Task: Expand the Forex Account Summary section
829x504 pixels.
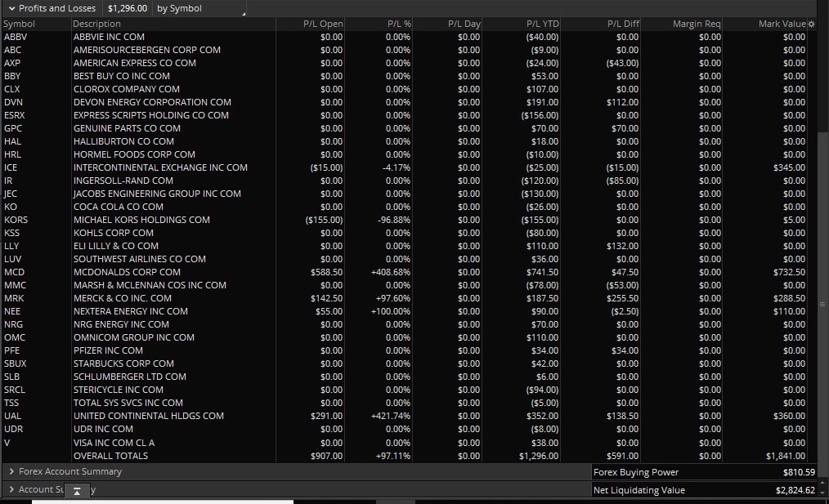Action: pyautogui.click(x=11, y=471)
